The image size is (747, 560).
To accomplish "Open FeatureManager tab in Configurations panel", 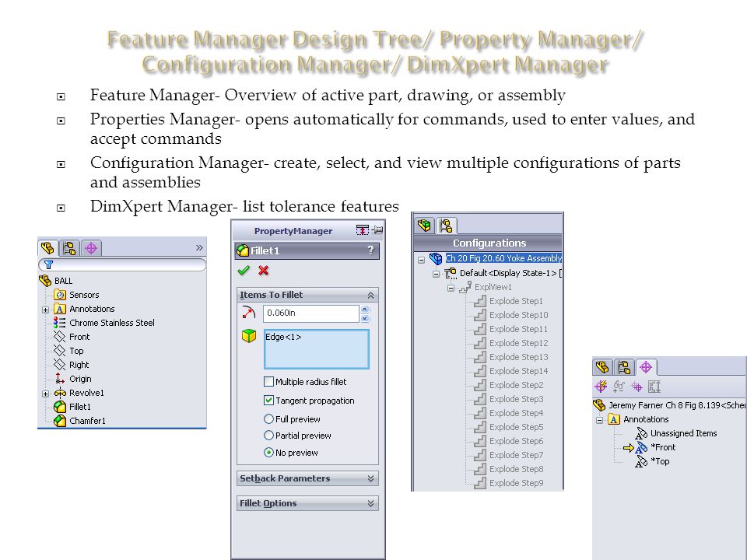I will coord(423,226).
